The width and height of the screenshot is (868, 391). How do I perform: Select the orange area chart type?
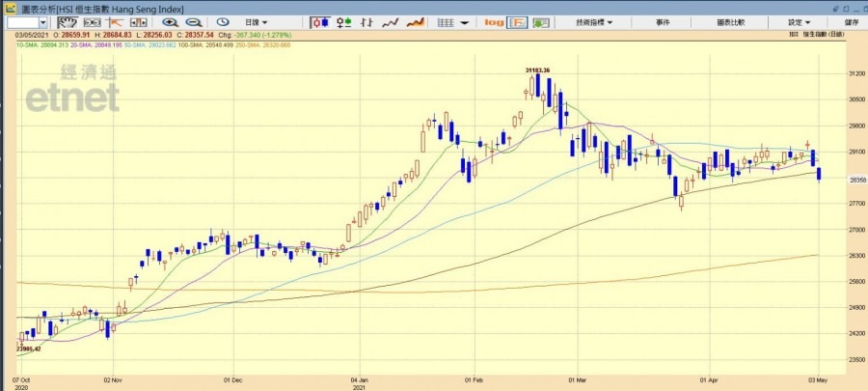click(416, 21)
